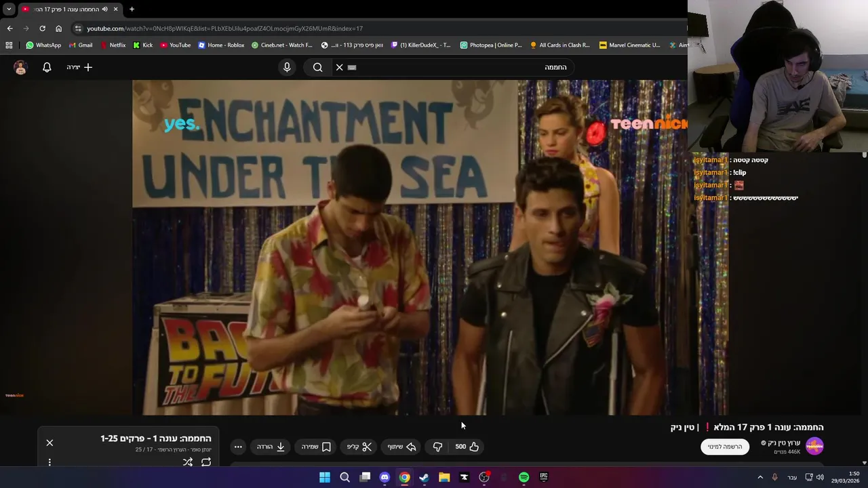Start voice search with microphone icon

287,67
